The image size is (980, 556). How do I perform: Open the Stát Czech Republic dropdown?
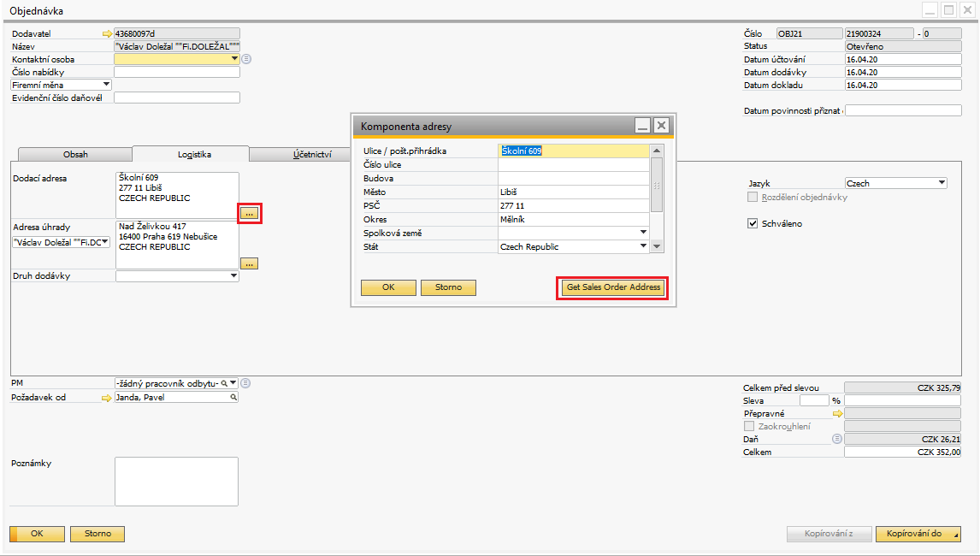coord(643,246)
